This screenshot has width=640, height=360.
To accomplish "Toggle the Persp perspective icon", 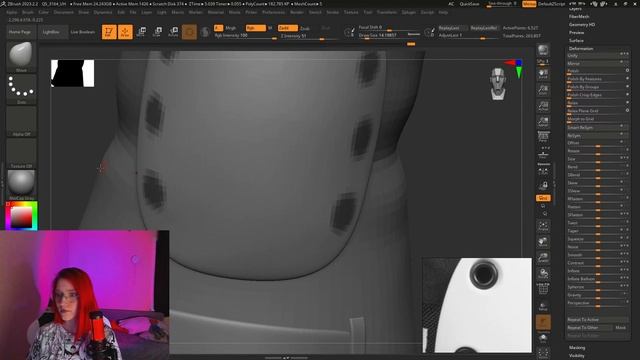I will (543, 137).
